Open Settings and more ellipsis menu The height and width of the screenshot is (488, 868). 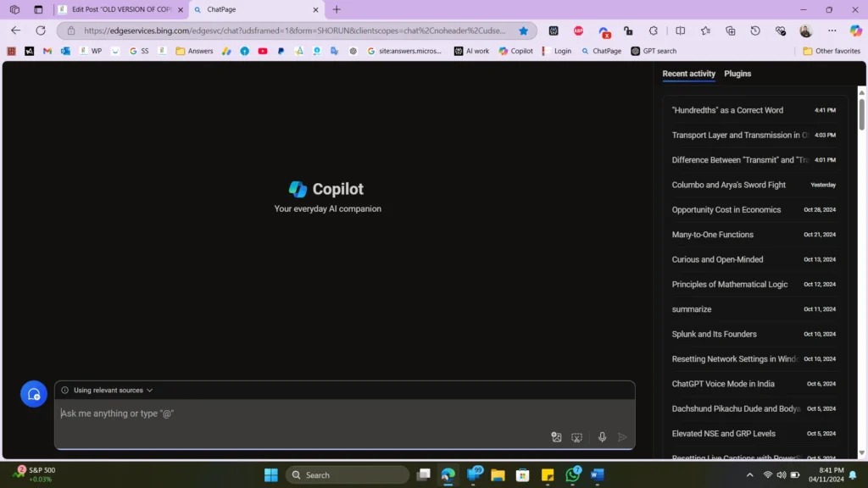(832, 30)
